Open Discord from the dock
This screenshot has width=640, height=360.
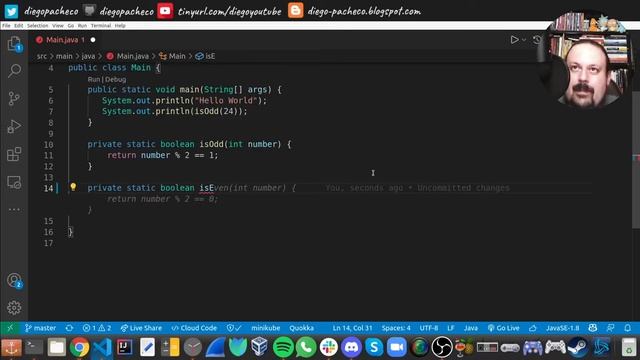click(x=351, y=347)
